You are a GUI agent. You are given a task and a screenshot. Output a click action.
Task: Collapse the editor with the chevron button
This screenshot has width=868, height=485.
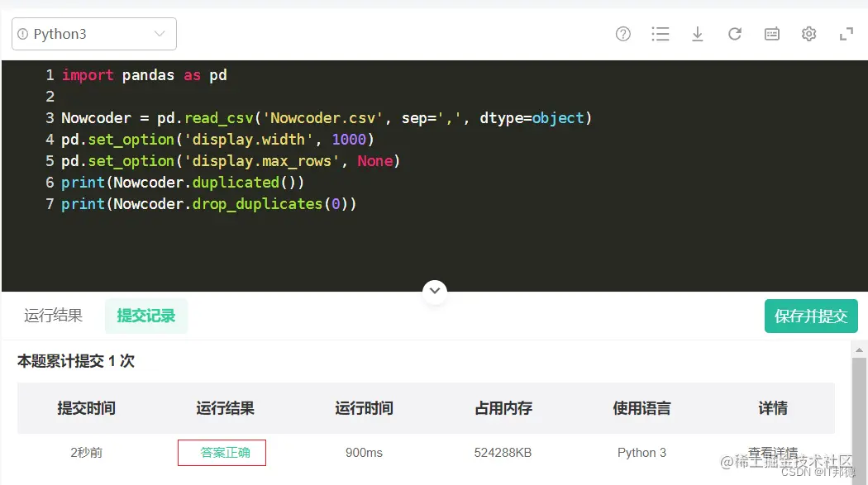pyautogui.click(x=435, y=290)
